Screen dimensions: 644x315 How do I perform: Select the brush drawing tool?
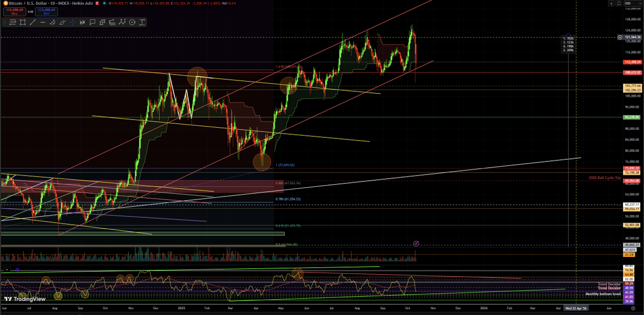(63, 22)
